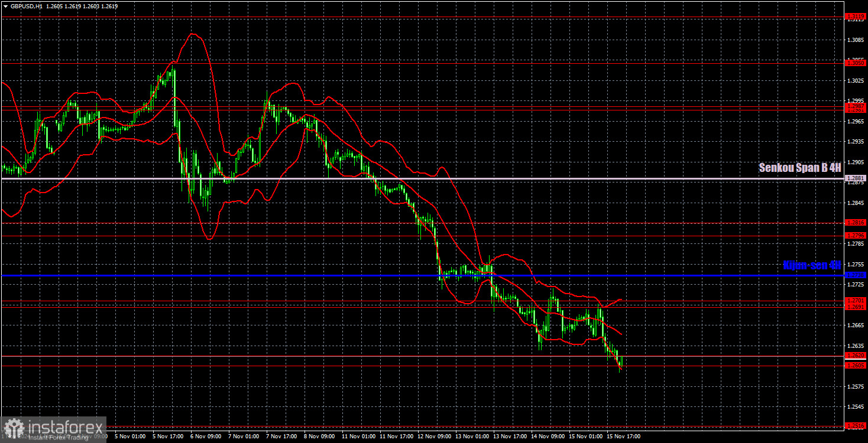Click the 1.2845 price axis value
The image size is (868, 443).
(x=856, y=203)
